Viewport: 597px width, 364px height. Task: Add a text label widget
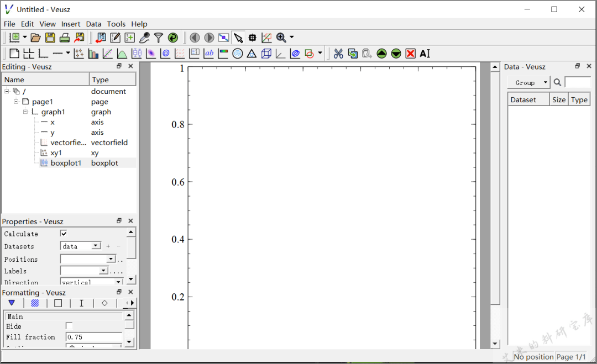coord(208,54)
